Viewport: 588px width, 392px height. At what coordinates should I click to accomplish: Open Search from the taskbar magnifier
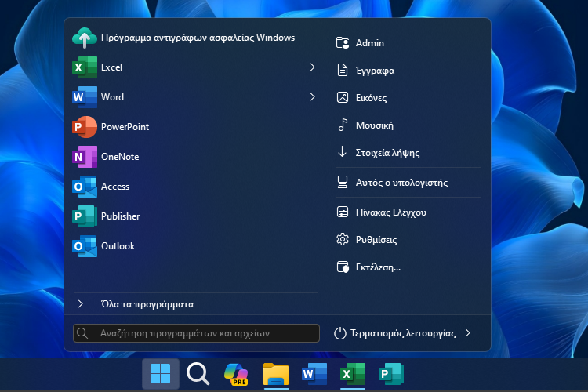198,374
